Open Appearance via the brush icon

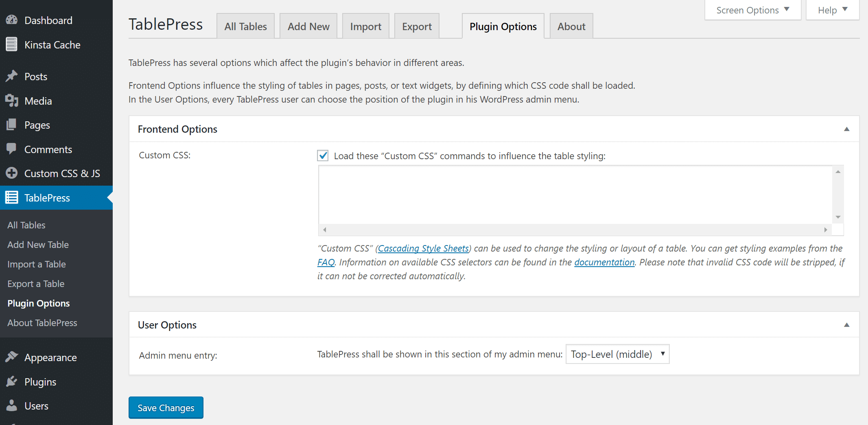pos(12,357)
